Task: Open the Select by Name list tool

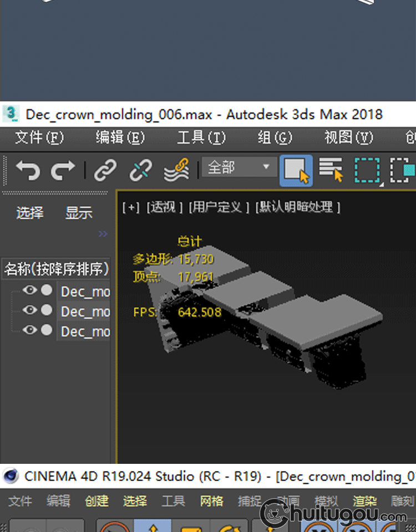Action: click(331, 170)
